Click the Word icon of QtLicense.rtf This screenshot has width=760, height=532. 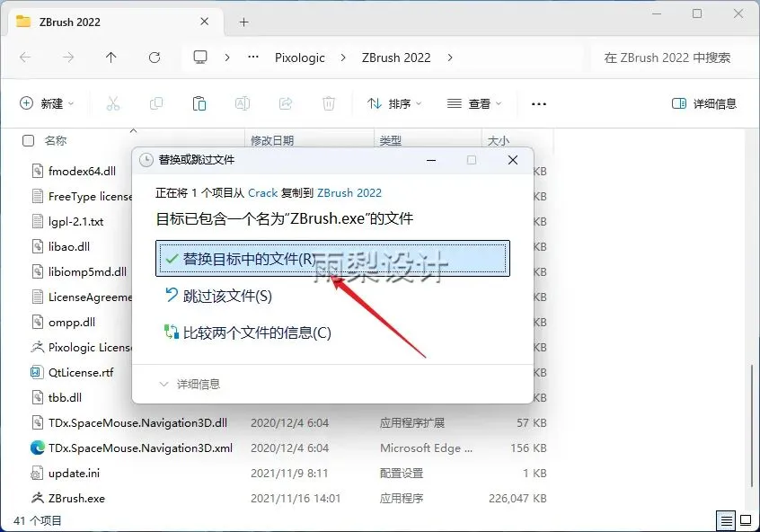[x=36, y=372]
